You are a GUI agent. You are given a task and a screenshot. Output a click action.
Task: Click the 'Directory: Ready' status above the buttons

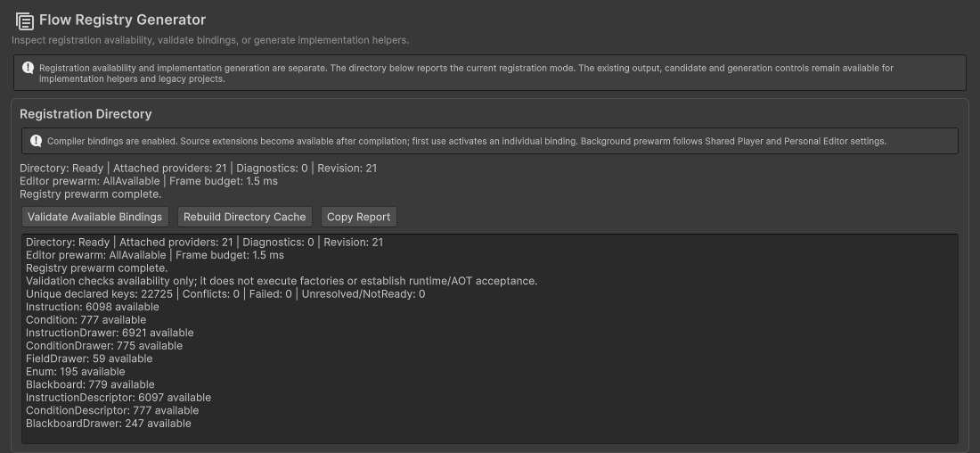pos(198,169)
